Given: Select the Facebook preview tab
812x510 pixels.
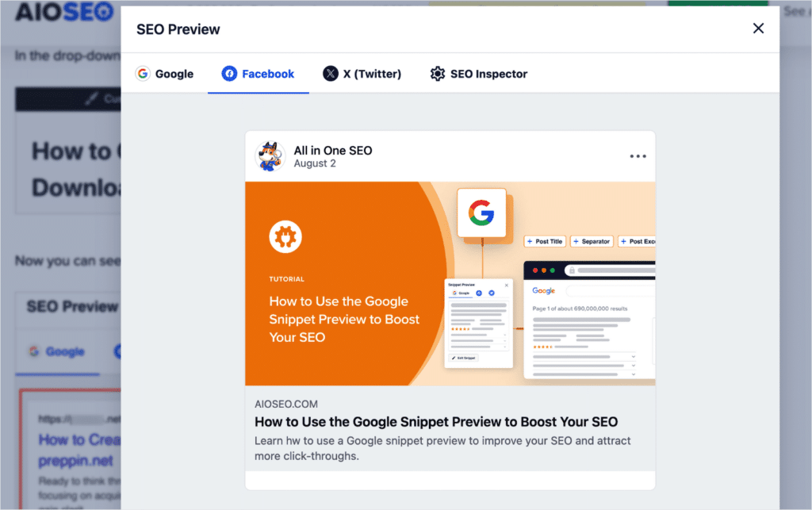Looking at the screenshot, I should pyautogui.click(x=258, y=74).
